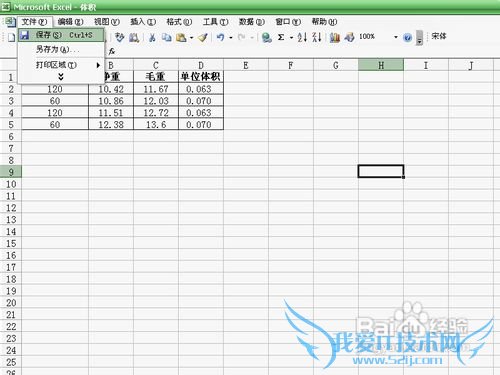Click cell with value 11.67
The image size is (500, 375).
pyautogui.click(x=156, y=89)
